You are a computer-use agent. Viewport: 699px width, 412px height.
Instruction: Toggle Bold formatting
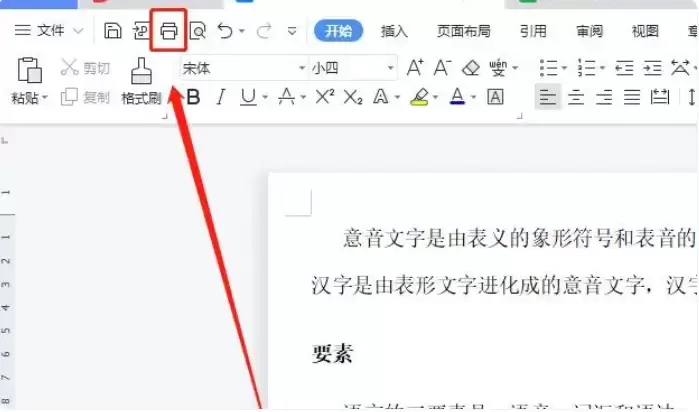[x=194, y=97]
